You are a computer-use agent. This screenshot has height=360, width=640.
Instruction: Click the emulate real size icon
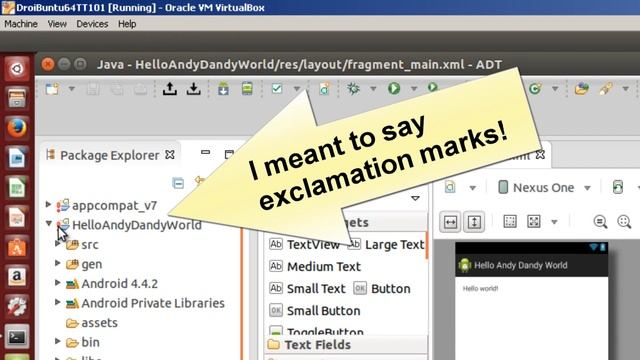point(510,222)
